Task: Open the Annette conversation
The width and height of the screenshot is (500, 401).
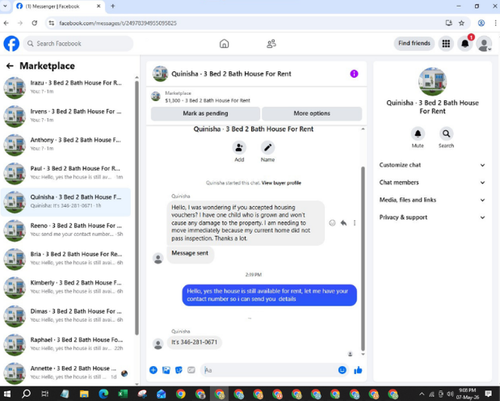Action: coord(66,373)
